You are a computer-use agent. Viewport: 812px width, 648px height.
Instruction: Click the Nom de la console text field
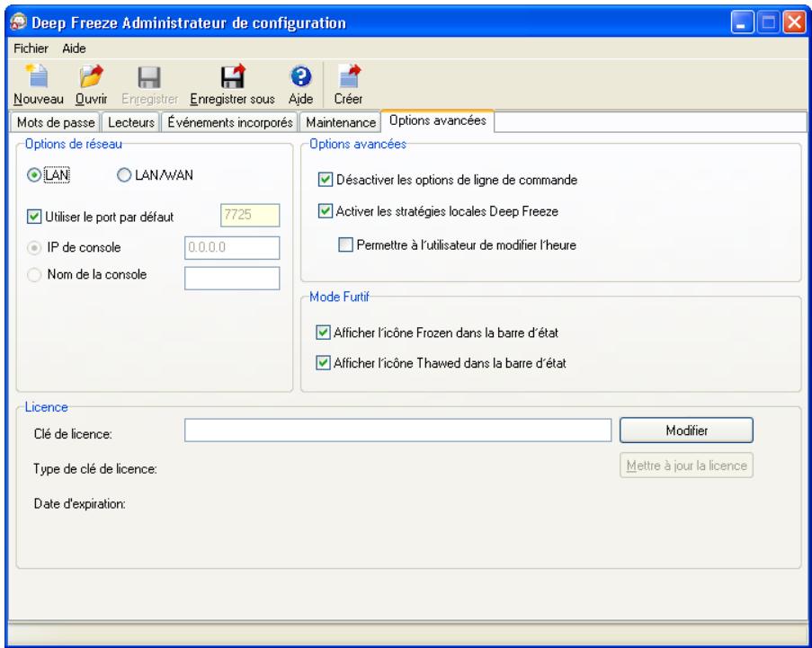click(232, 278)
